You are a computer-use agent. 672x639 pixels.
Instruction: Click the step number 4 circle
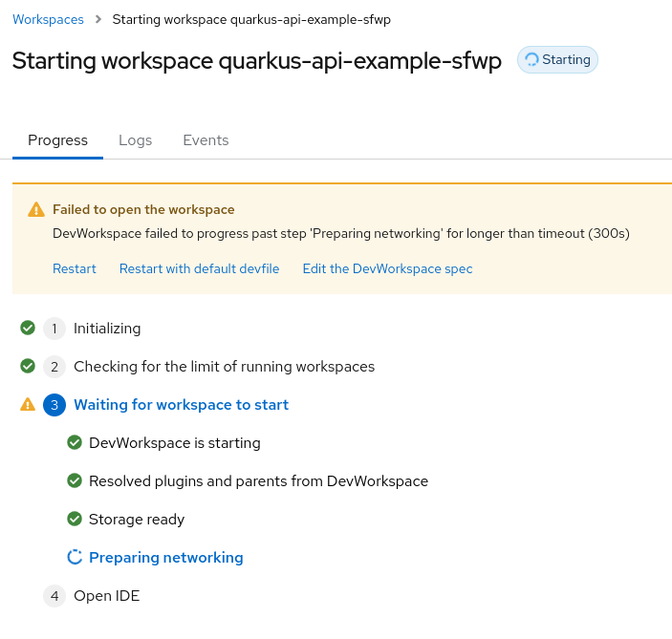pos(54,596)
